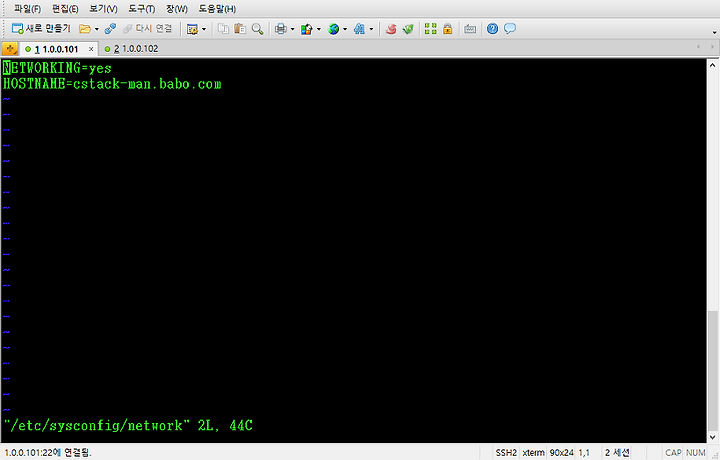720x460 pixels.
Task: Click the HOSTNAME=cstack-man.babo.com line
Action: click(112, 84)
